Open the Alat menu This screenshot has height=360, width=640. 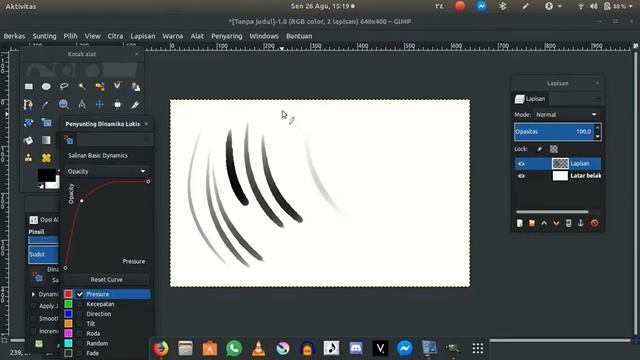(197, 36)
